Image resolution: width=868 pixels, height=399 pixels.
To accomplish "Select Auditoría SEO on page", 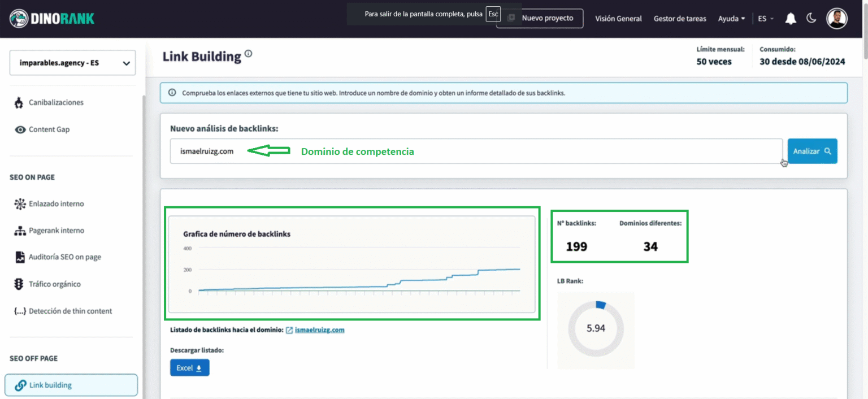I will 65,257.
